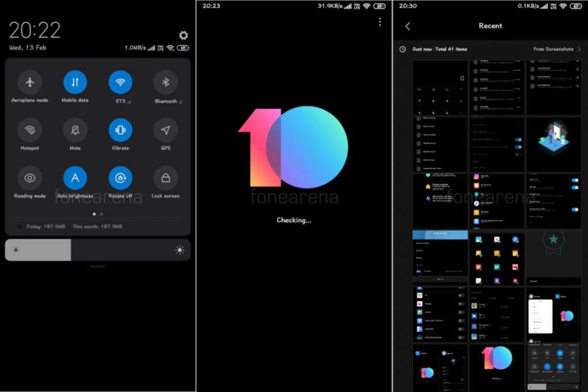Disable Mobile data
Screen dimensions: 588x392
point(74,82)
